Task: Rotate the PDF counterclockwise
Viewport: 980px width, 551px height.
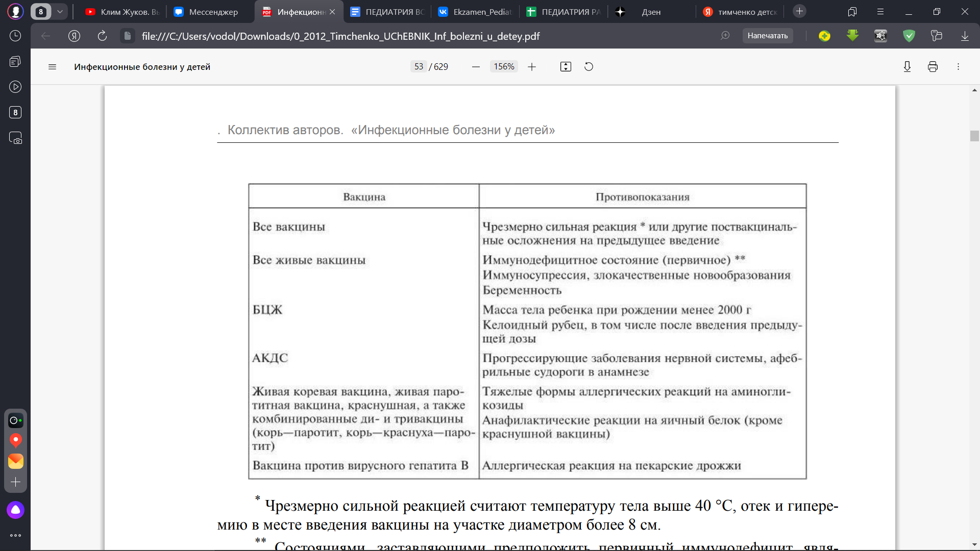Action: [x=589, y=67]
